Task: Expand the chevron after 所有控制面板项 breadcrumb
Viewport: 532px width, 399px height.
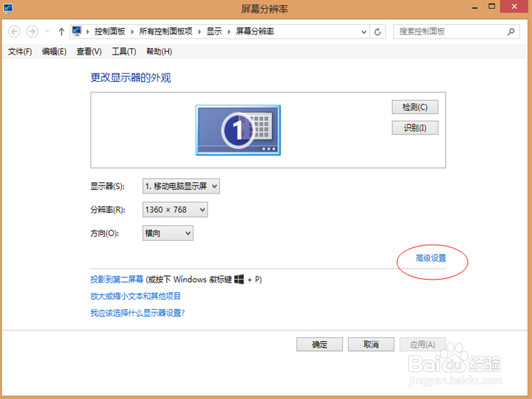Action: click(x=199, y=32)
